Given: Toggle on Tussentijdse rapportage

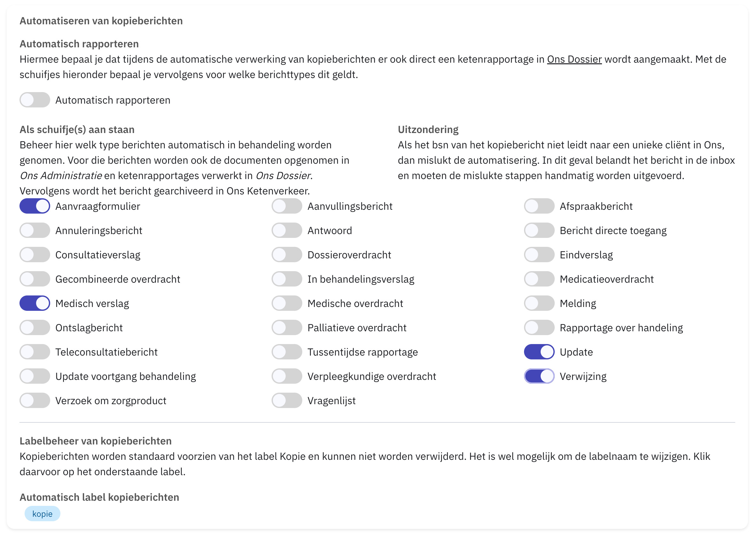Looking at the screenshot, I should (287, 352).
